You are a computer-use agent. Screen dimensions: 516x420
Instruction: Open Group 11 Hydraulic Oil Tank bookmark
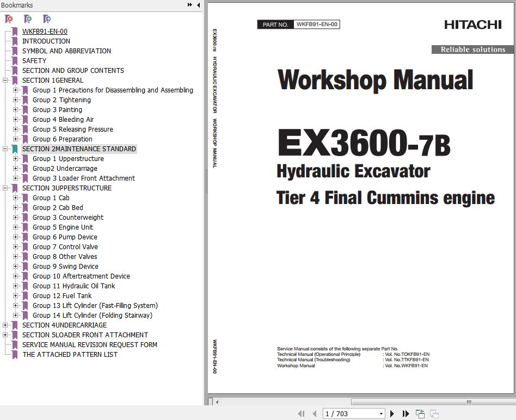pyautogui.click(x=73, y=286)
